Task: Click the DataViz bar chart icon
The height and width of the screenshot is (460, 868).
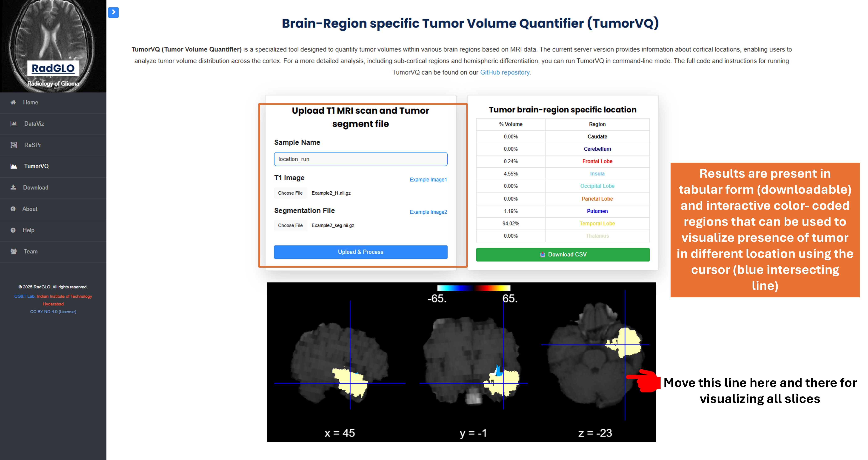Action: click(x=14, y=123)
